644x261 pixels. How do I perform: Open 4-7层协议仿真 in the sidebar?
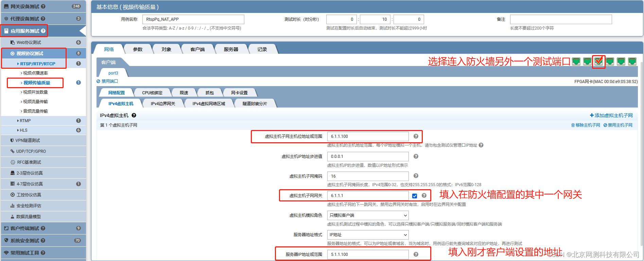point(43,184)
